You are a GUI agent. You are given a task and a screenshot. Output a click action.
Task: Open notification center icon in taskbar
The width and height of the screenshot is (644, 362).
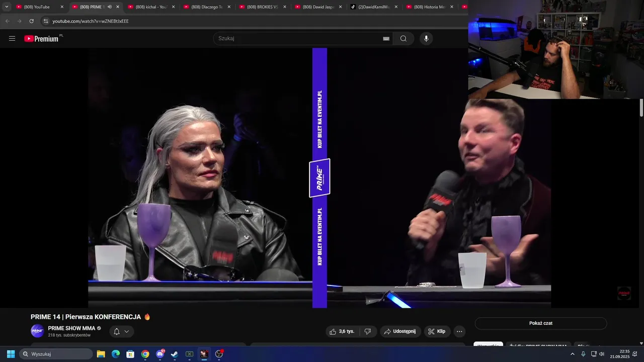[635, 354]
